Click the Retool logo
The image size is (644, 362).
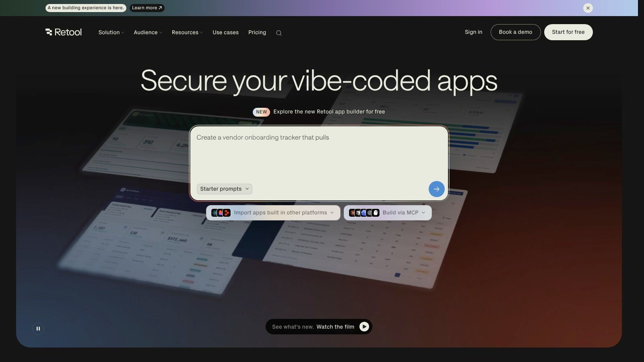64,32
